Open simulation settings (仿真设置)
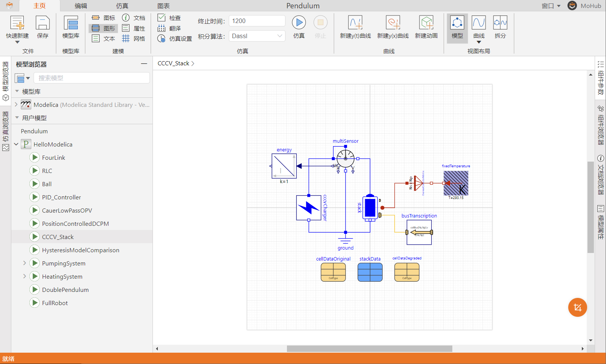 pos(174,39)
